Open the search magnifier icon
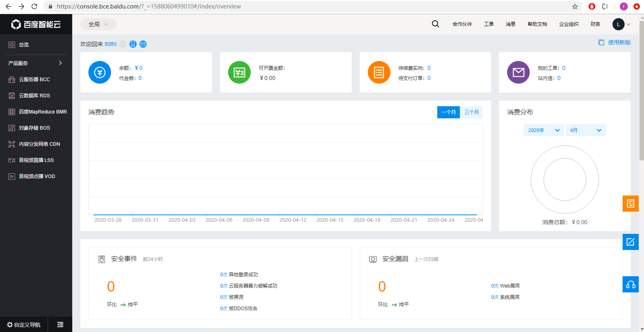The image size is (644, 332). 435,24
